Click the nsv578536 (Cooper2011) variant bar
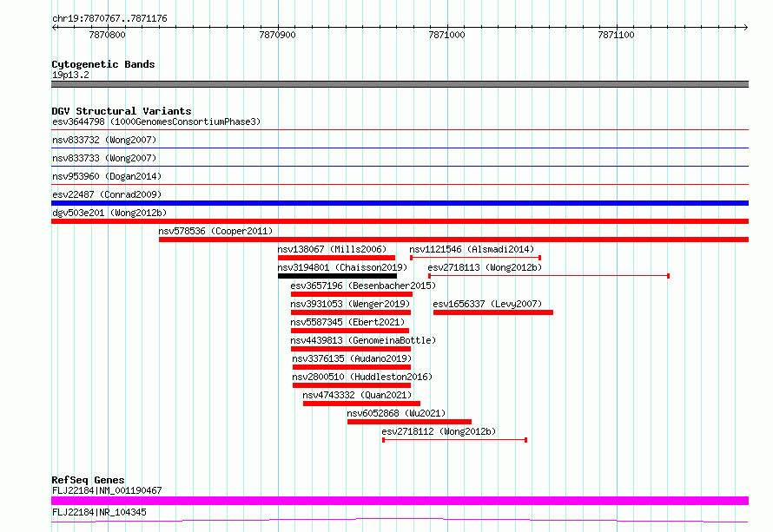The width and height of the screenshot is (773, 532). click(453, 240)
